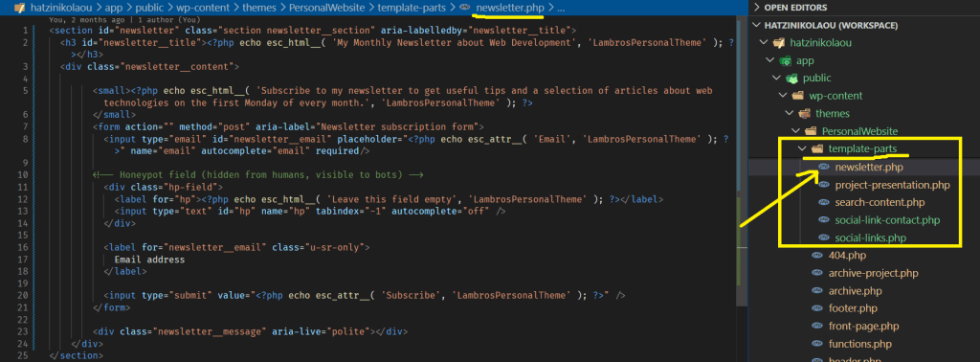The image size is (980, 362).
Task: Click the green app folder icon in Explorer
Action: 786,60
